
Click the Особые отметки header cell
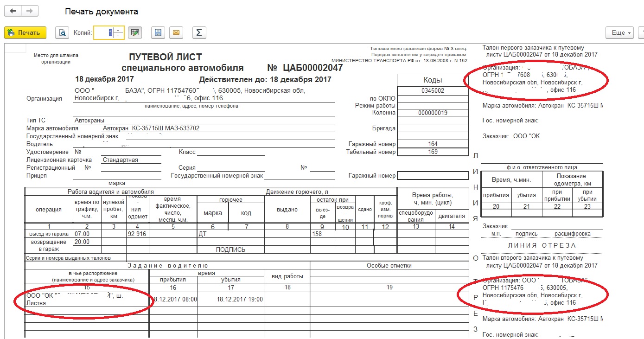tap(389, 266)
